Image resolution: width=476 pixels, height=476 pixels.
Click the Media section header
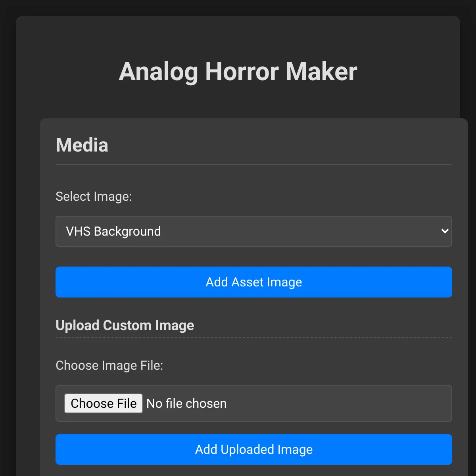coord(82,145)
